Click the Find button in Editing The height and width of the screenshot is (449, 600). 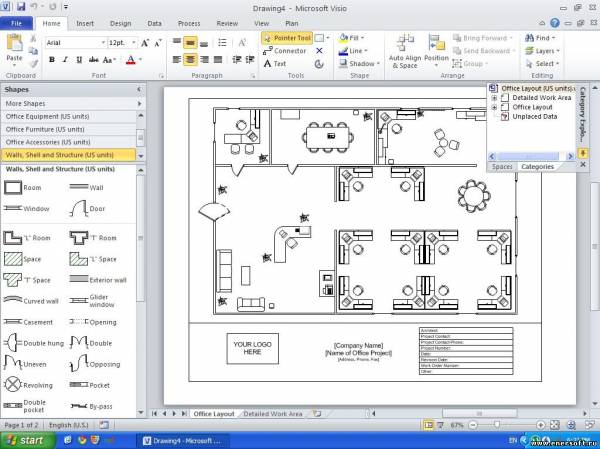coord(540,38)
